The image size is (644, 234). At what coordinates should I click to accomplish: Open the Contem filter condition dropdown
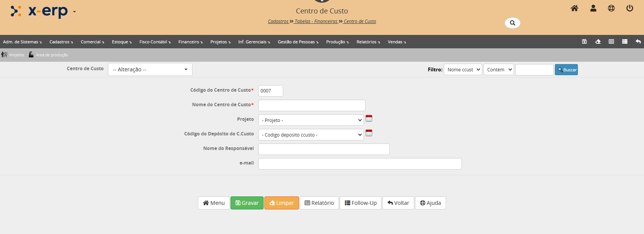(x=498, y=69)
